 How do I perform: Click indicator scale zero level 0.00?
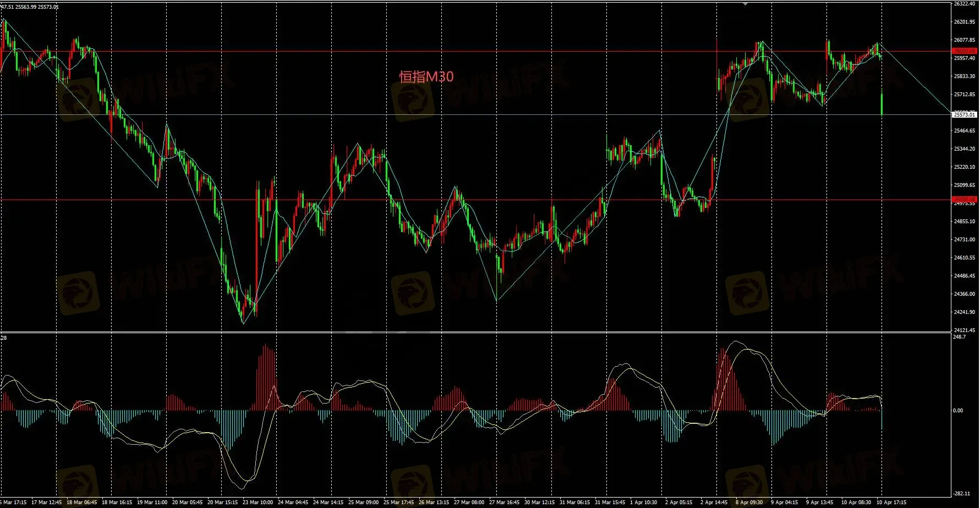[x=958, y=411]
